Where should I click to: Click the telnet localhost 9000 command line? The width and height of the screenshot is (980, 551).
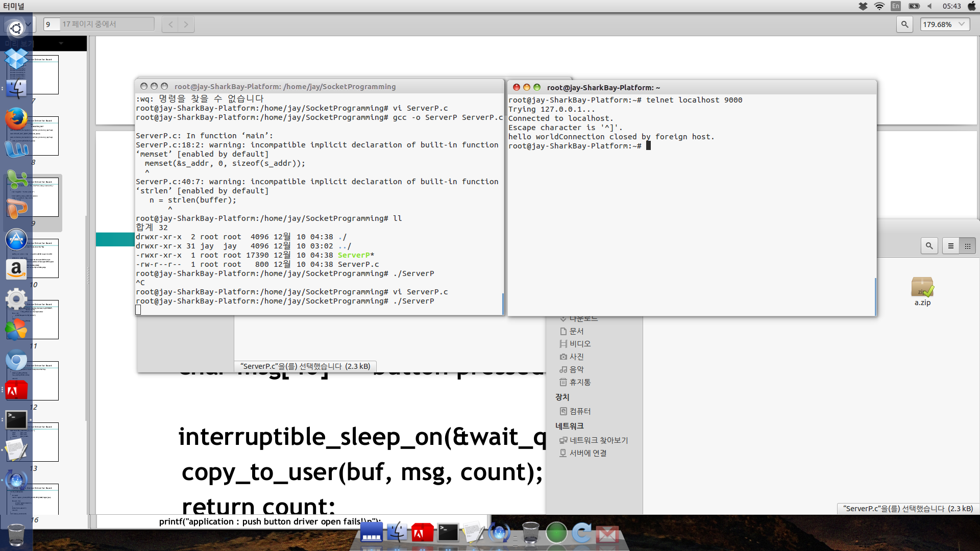click(x=625, y=100)
